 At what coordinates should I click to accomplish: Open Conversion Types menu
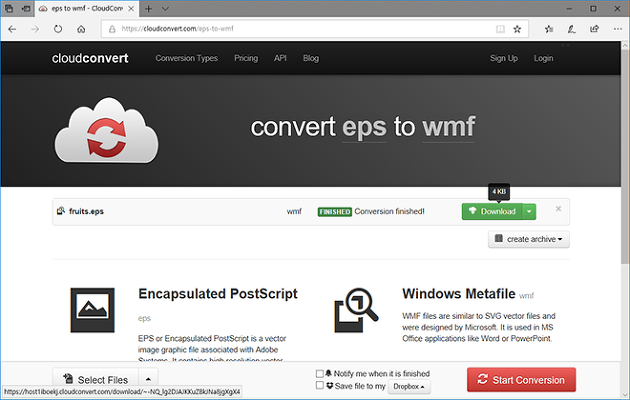tap(186, 58)
